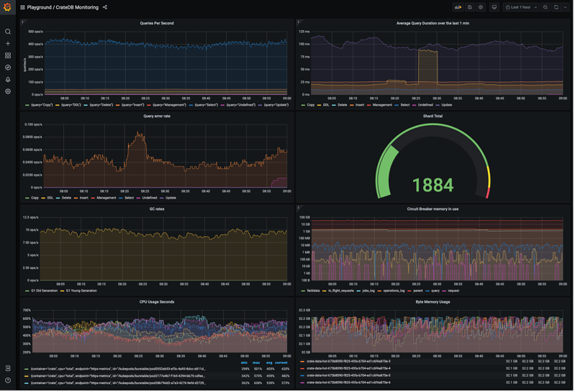This screenshot has width=575, height=392.
Task: Click the zoom out time range icon
Action: pos(545,7)
